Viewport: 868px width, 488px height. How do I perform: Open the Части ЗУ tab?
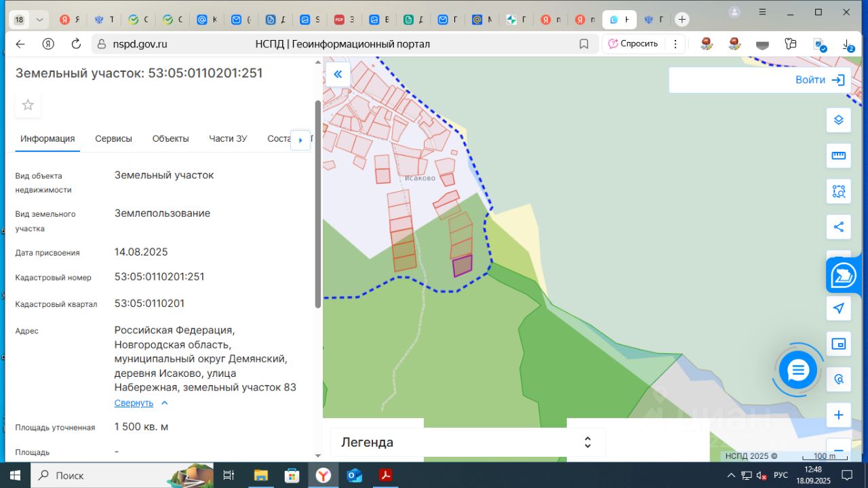click(x=228, y=139)
